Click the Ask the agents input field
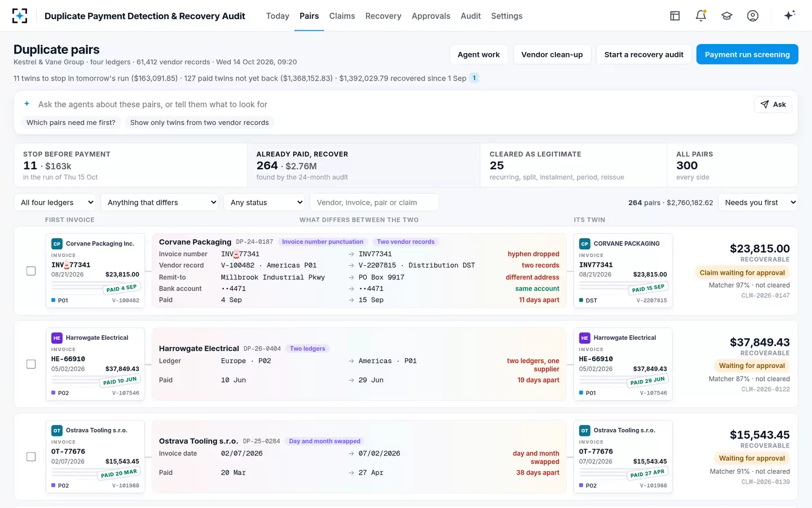The height and width of the screenshot is (508, 812). click(392, 104)
